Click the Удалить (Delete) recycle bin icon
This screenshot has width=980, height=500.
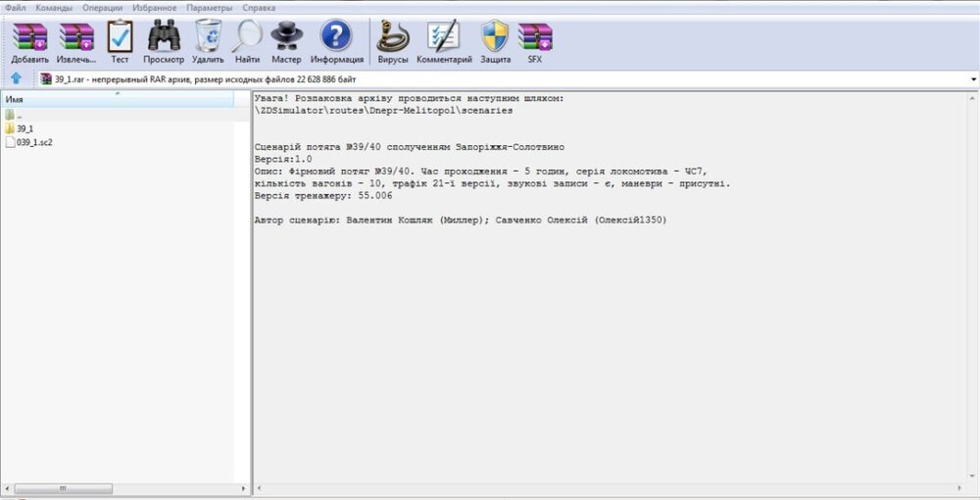(x=208, y=41)
